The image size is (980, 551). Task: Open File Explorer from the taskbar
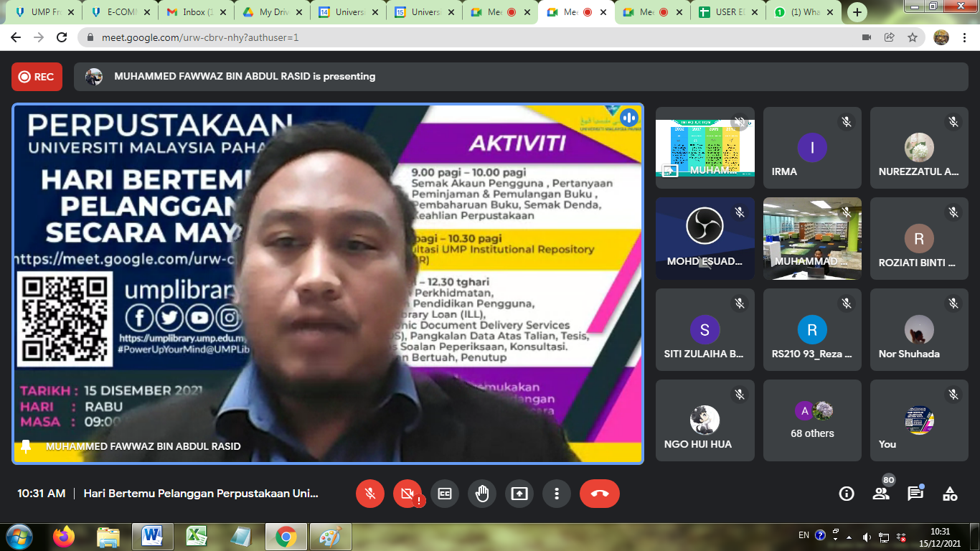(108, 537)
